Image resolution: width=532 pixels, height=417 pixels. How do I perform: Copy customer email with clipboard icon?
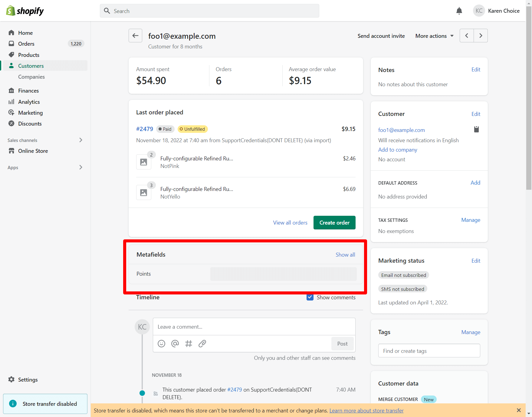tap(476, 130)
